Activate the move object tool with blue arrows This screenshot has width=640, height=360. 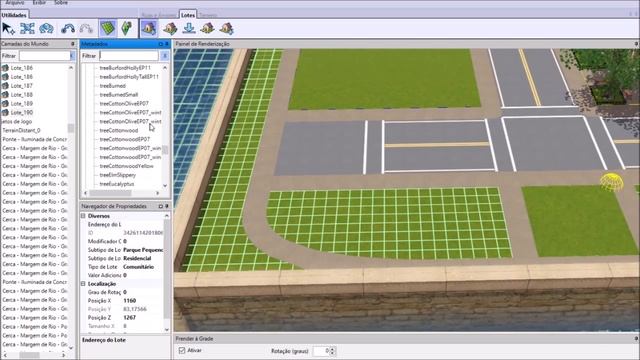tap(27, 29)
